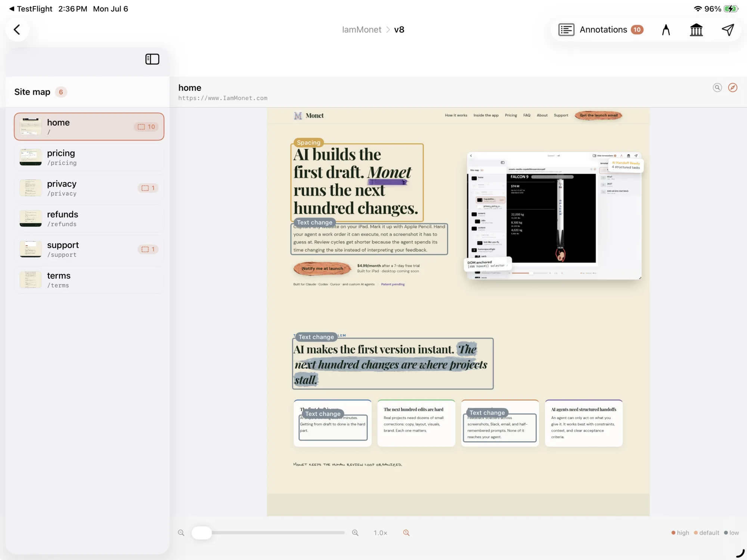Click the Support nav link in preview
The image size is (747, 560).
pyautogui.click(x=561, y=115)
